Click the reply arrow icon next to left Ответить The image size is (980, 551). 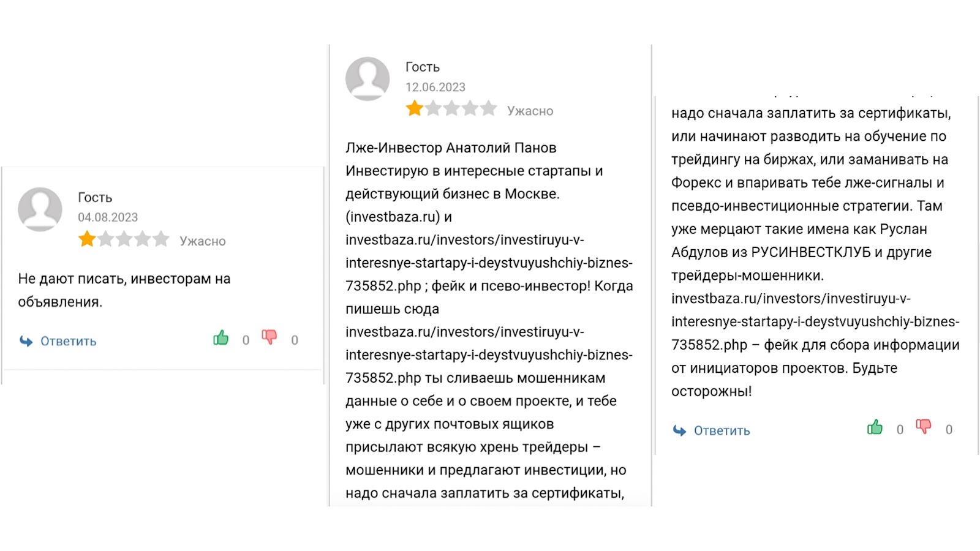point(25,340)
